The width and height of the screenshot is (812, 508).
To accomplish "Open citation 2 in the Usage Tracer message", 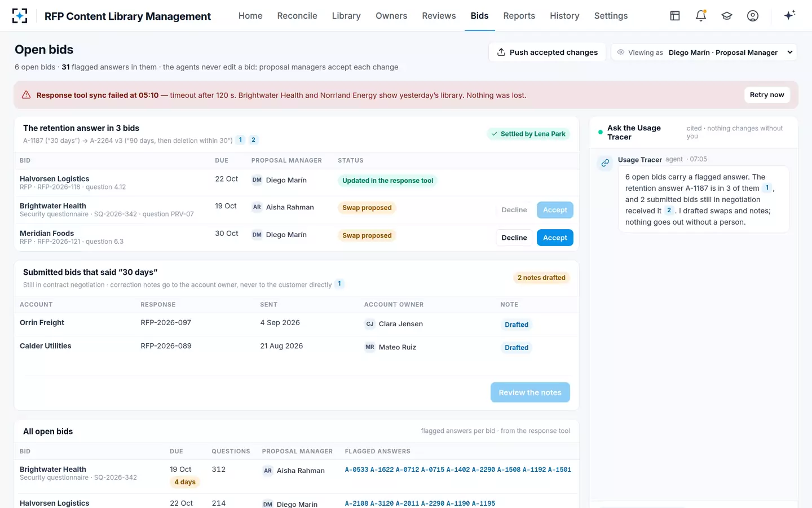I will pos(669,211).
